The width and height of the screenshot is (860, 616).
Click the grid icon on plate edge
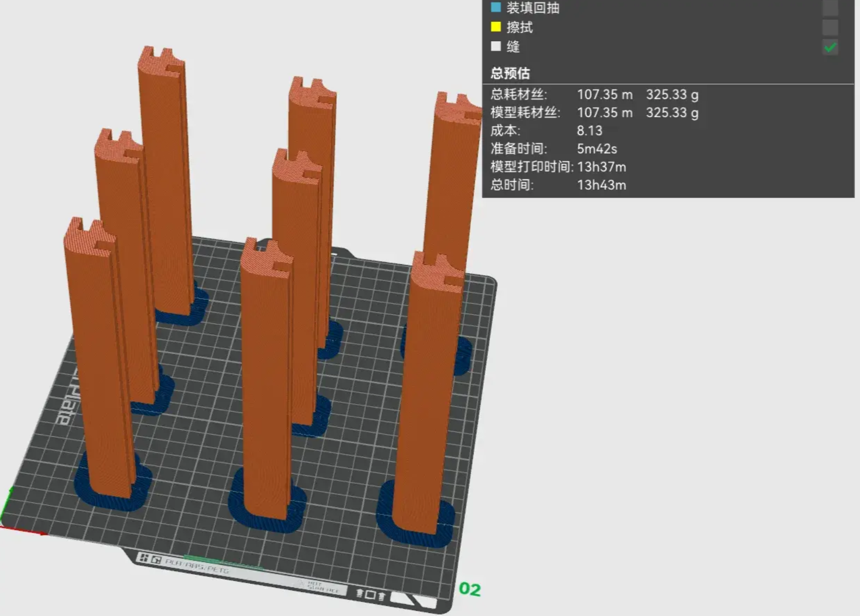[x=143, y=558]
